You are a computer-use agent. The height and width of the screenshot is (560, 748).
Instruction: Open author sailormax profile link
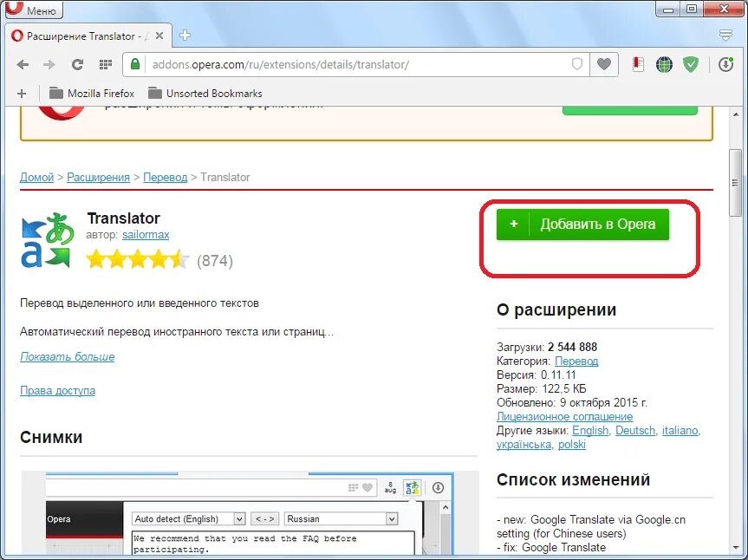pos(146,235)
